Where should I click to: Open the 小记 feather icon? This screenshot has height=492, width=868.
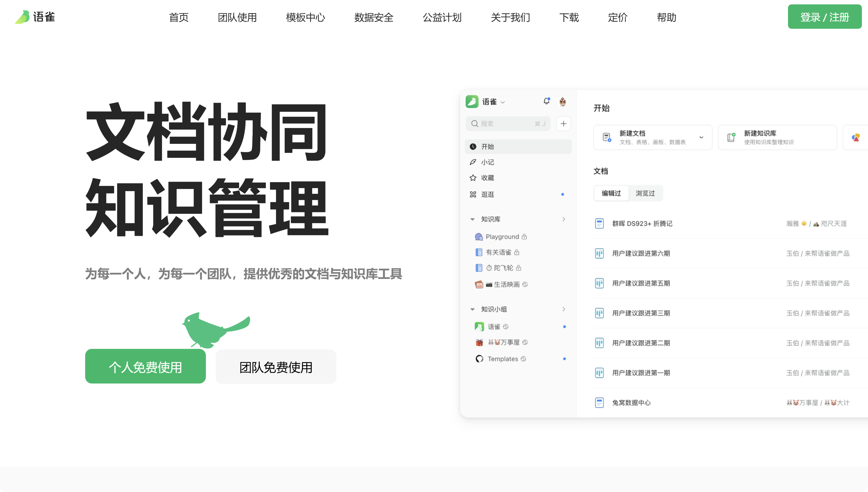(x=473, y=162)
